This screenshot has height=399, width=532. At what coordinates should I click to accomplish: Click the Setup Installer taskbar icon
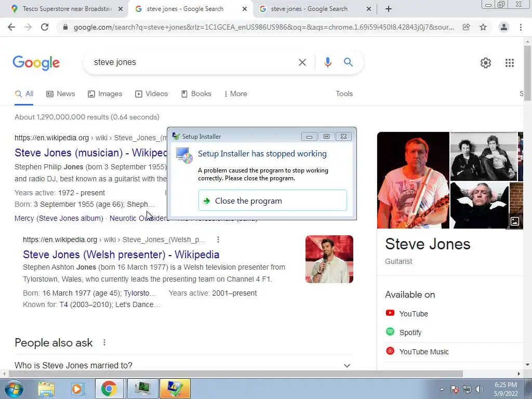tap(175, 389)
